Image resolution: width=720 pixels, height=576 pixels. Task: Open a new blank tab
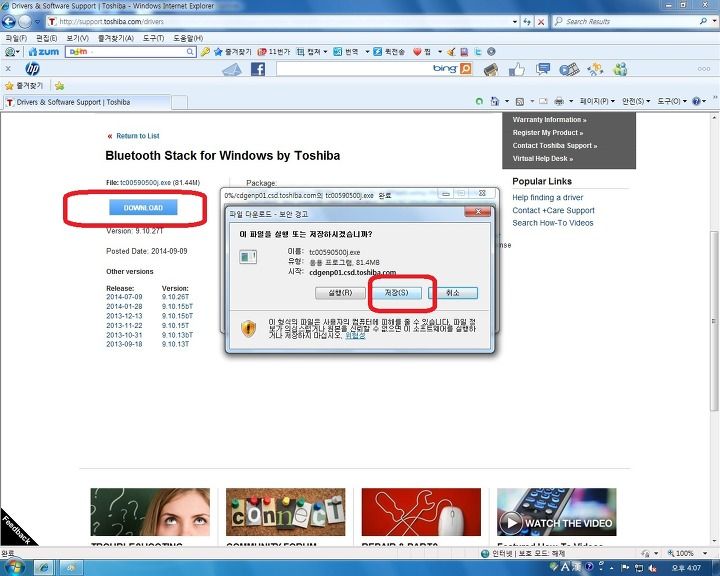pyautogui.click(x=179, y=102)
